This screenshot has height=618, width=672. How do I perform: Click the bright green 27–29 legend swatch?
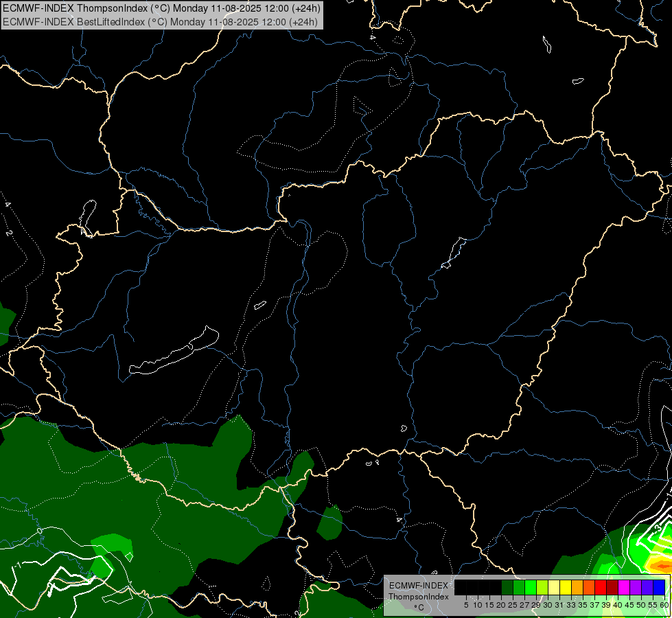pyautogui.click(x=531, y=587)
